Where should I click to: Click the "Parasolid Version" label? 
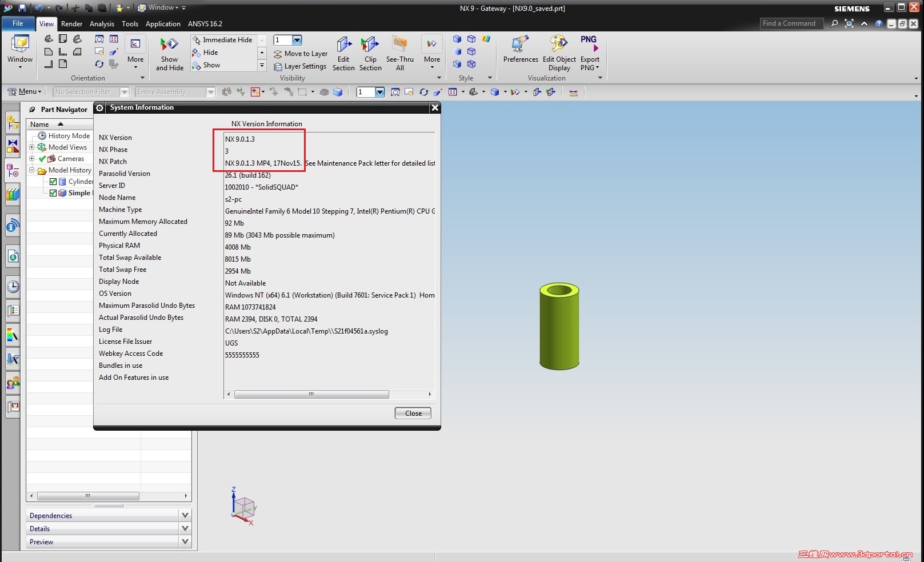click(x=125, y=174)
